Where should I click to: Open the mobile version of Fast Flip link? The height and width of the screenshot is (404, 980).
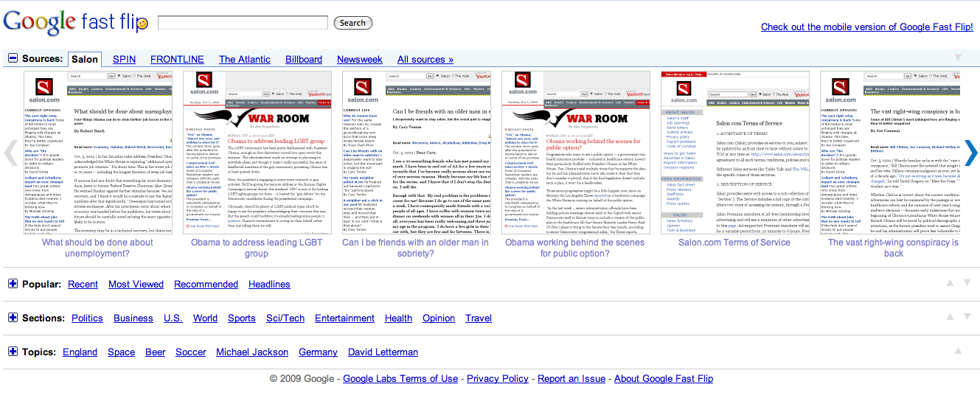point(866,27)
